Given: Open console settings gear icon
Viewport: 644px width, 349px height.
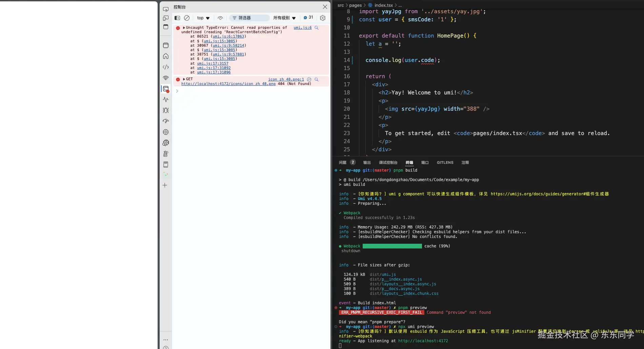Looking at the screenshot, I should pos(323,18).
